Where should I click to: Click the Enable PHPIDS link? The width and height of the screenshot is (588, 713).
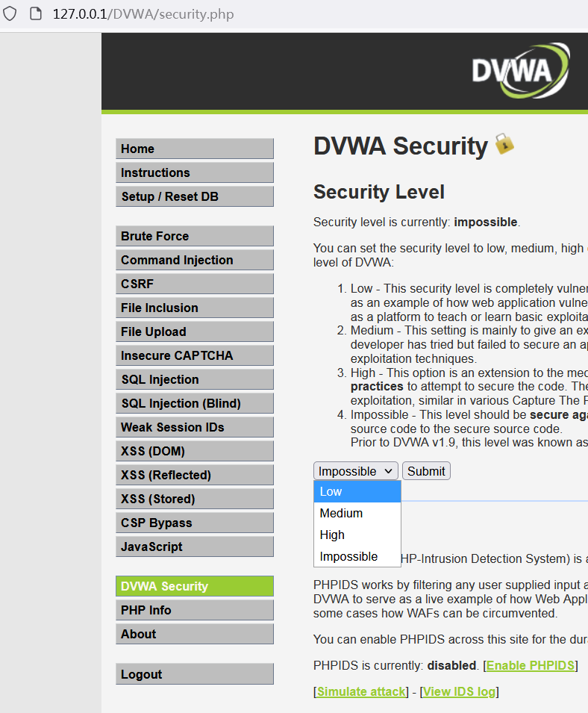click(531, 665)
